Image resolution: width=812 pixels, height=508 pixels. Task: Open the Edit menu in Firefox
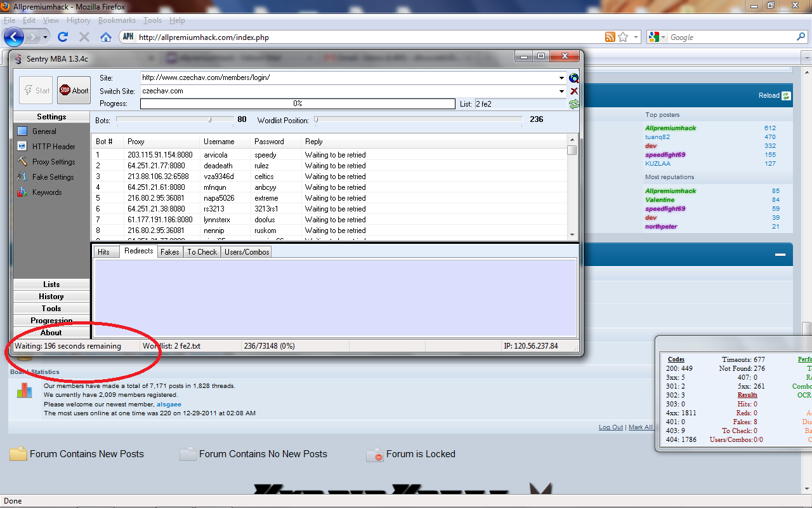[29, 20]
